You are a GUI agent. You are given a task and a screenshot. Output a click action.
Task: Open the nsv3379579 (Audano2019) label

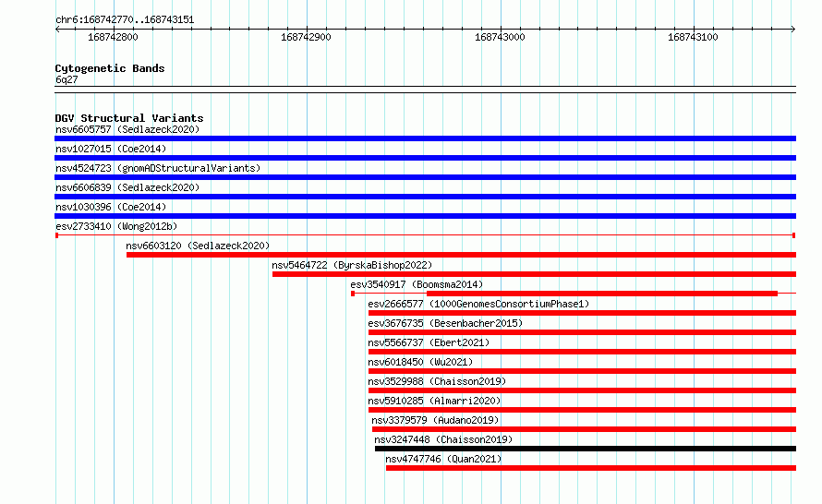coord(435,420)
